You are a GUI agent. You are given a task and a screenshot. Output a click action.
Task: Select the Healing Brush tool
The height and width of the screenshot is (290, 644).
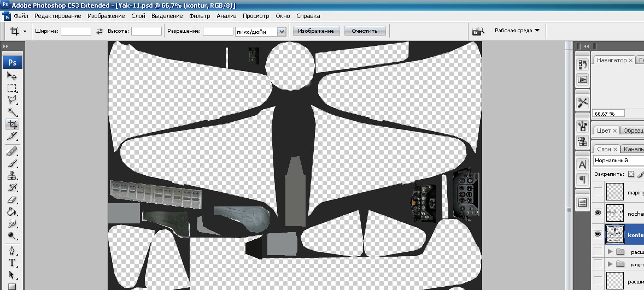coord(11,151)
